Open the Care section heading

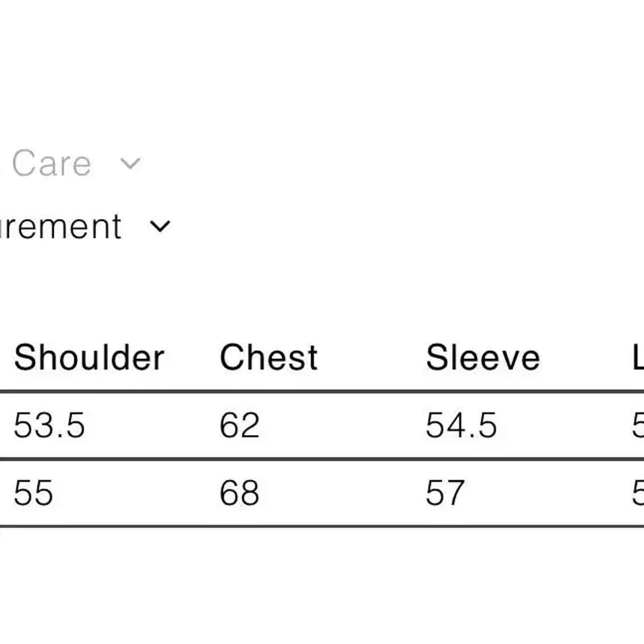(50, 164)
